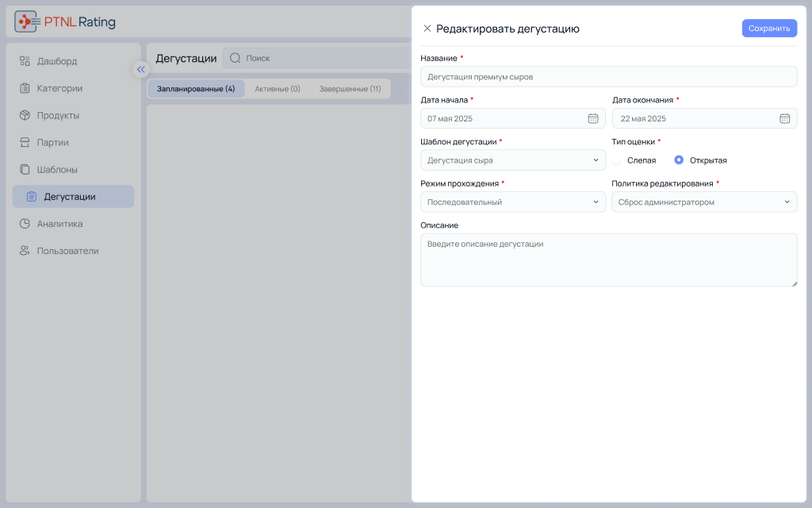Select the Слепая radio option
This screenshot has width=812, height=508.
616,160
